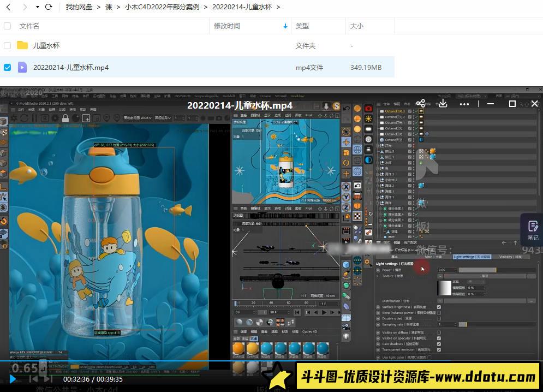
Task: Open the 笔记 notes panel
Action: (x=533, y=230)
